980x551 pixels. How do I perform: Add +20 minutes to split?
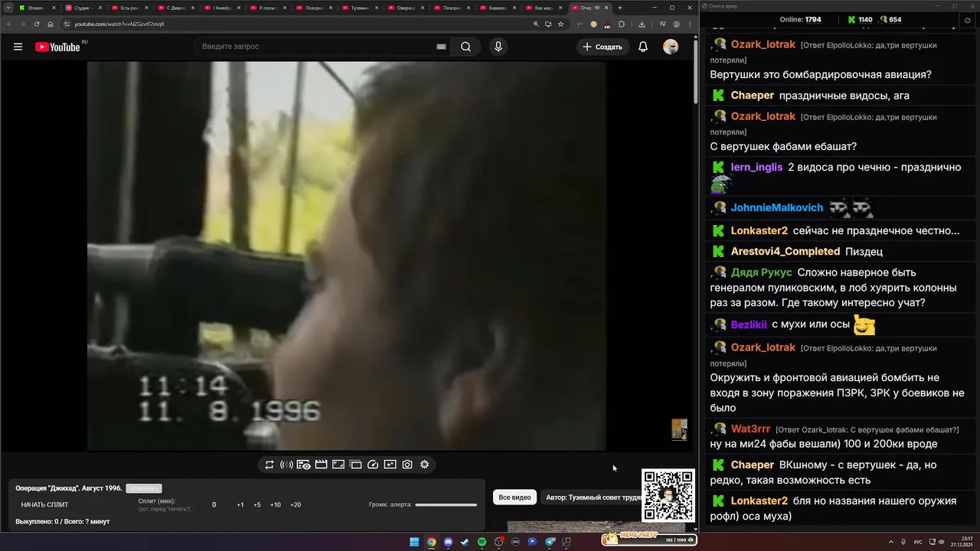tap(296, 505)
